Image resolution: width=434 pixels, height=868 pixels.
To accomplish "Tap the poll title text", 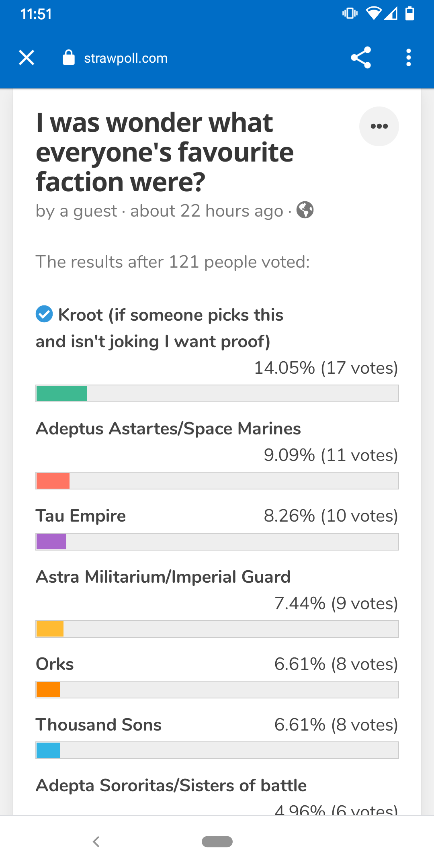I will pos(165,151).
